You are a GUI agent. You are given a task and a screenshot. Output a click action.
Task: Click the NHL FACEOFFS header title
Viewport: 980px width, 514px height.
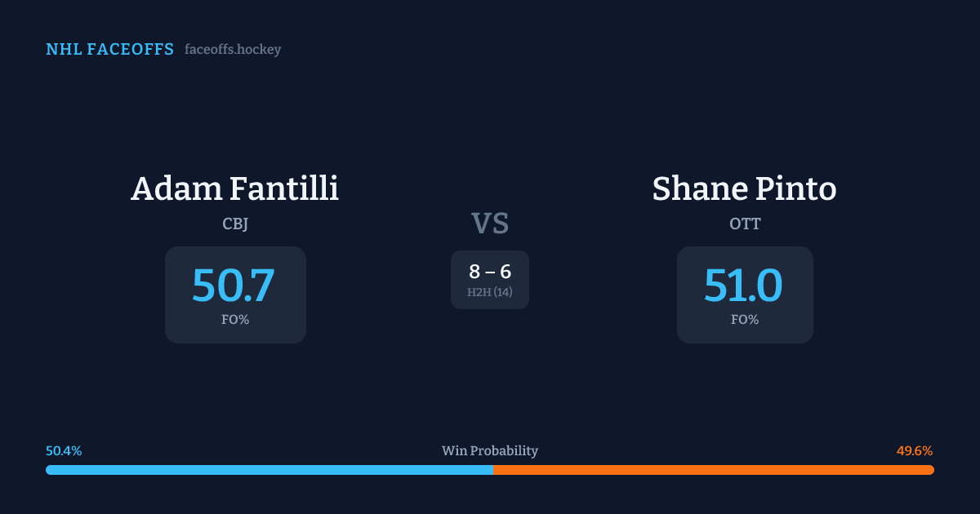109,50
